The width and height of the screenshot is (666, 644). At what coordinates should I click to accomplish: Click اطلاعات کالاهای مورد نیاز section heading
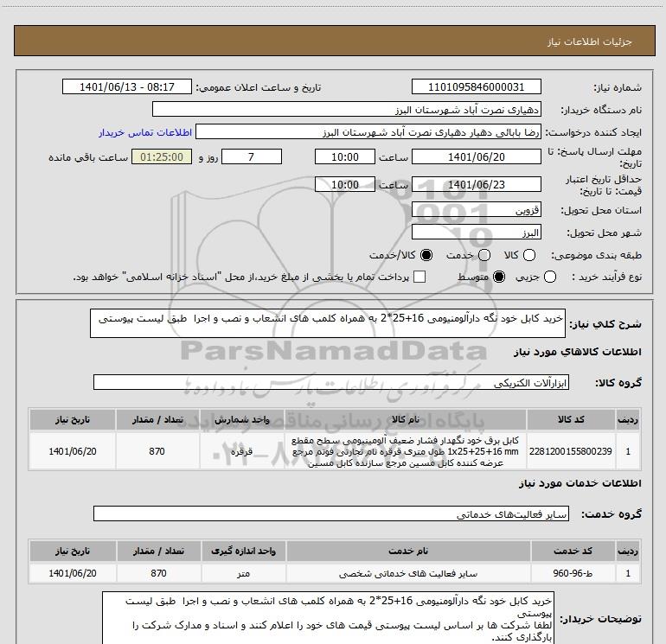coord(578,352)
